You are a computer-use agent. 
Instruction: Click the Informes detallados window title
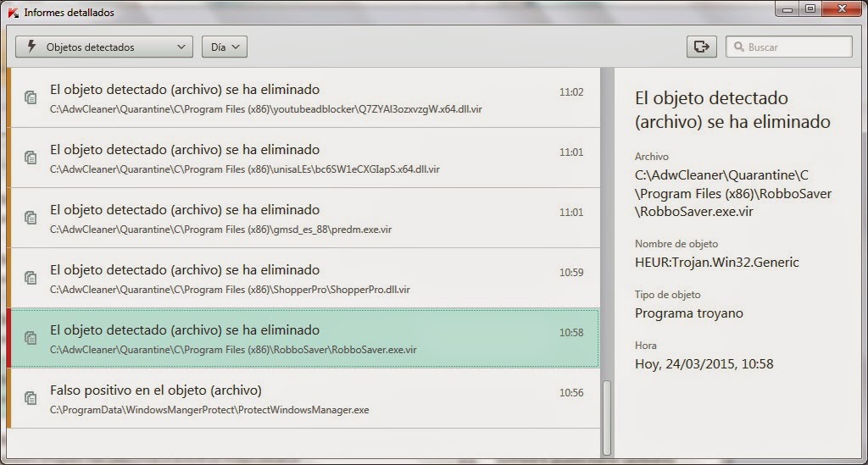(x=70, y=13)
